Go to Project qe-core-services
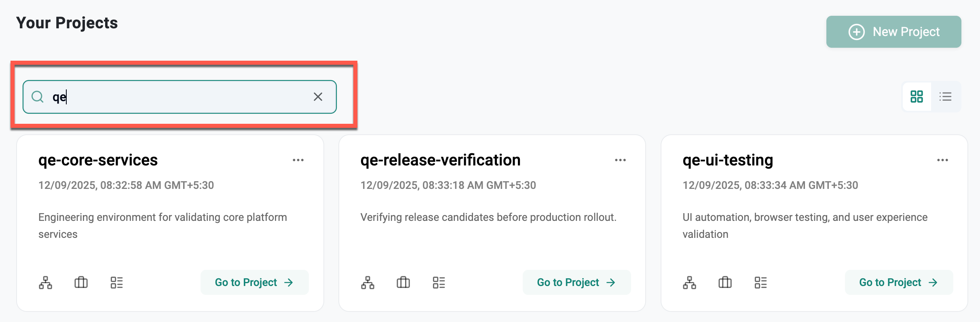 click(254, 282)
